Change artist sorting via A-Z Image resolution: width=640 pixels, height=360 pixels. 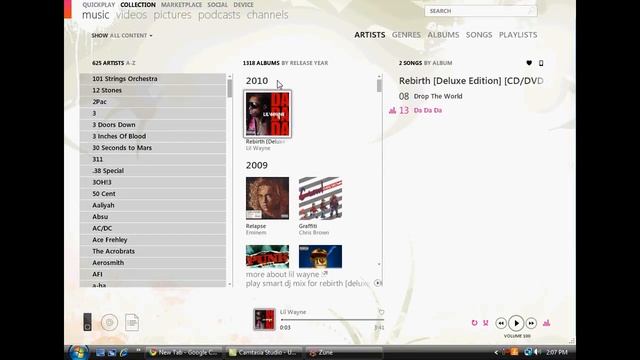coord(131,63)
